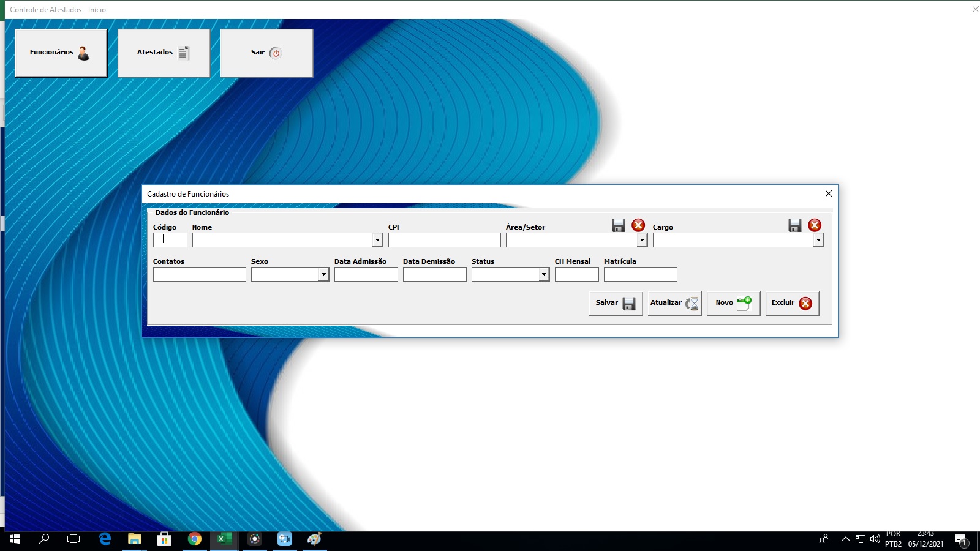Image resolution: width=980 pixels, height=551 pixels.
Task: Expand the Nome dropdown list
Action: point(377,240)
